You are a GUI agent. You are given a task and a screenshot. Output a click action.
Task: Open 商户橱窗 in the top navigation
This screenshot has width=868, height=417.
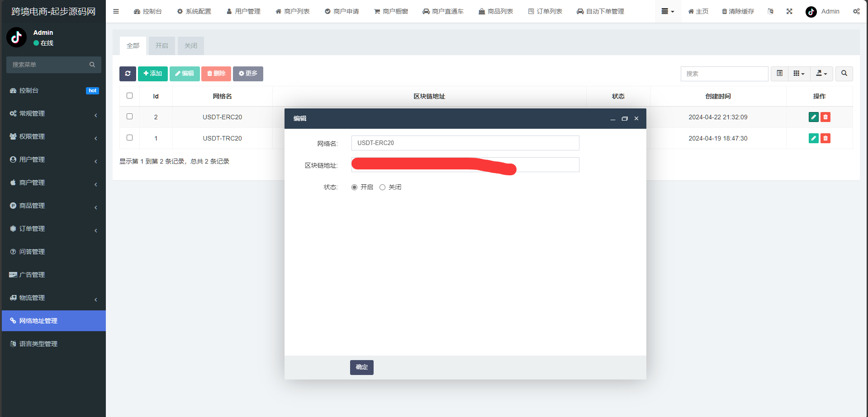(391, 11)
